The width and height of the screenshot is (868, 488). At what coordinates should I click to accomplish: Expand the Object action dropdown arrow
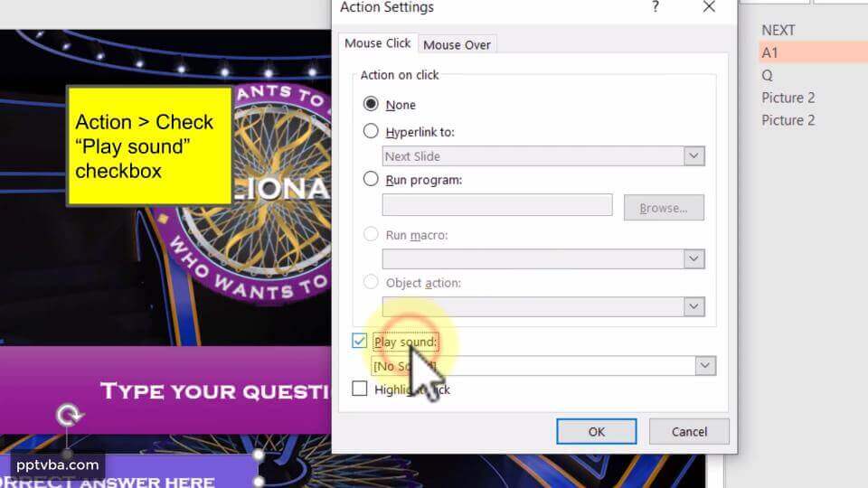point(694,306)
